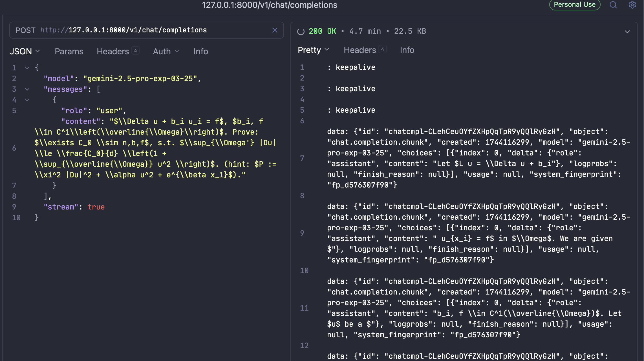644x361 pixels.
Task: Collapse the messages array fold arrow
Action: [x=27, y=89]
